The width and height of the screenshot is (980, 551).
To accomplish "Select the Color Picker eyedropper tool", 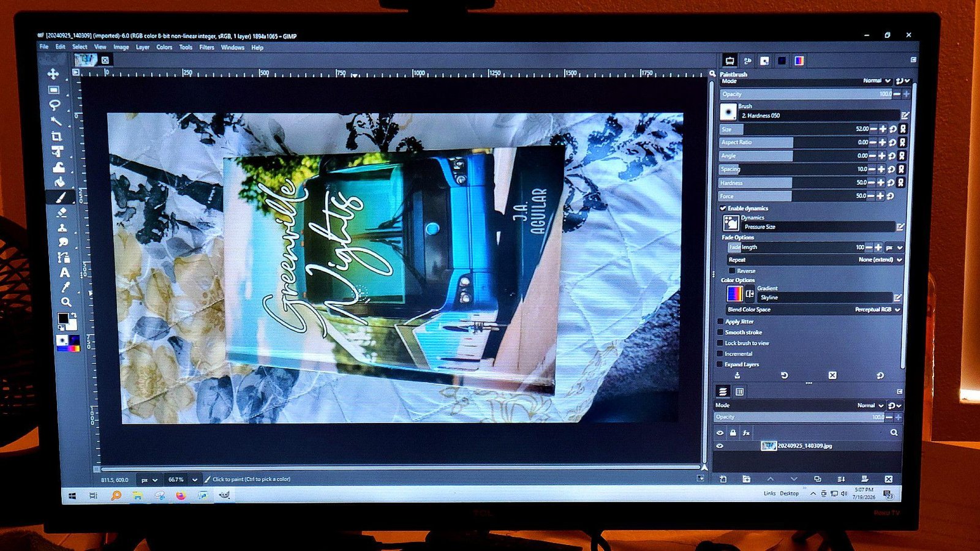I will pos(65,287).
